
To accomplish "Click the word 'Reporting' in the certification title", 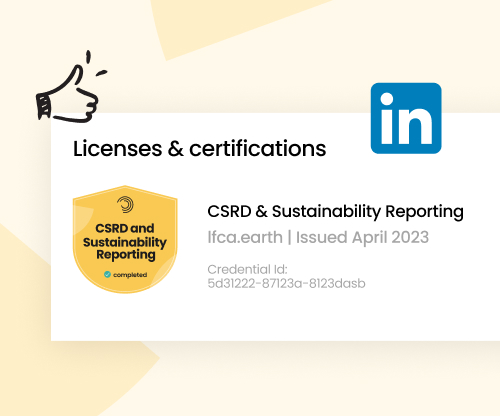I will [424, 212].
